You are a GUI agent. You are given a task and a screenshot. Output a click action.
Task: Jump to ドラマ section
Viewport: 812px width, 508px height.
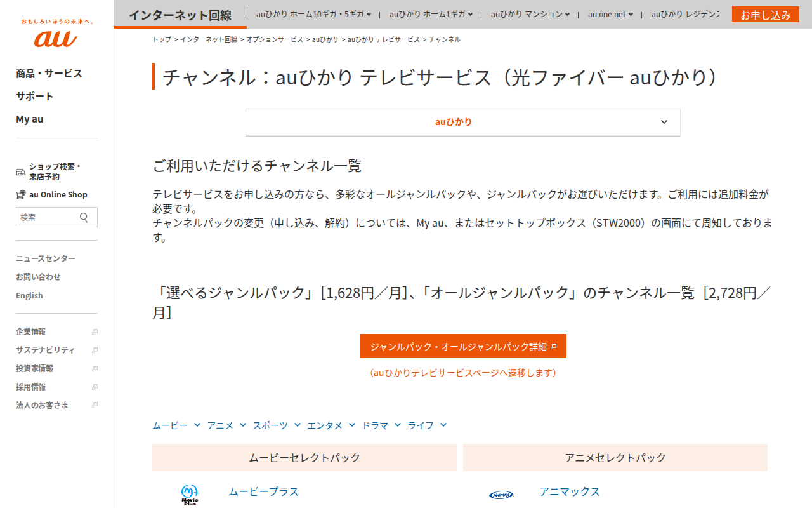coord(381,425)
